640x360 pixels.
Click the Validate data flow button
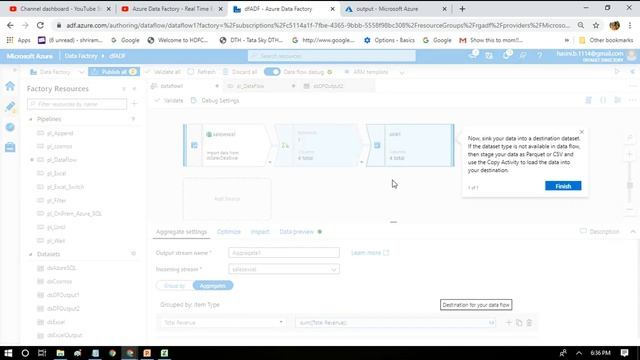pos(169,100)
